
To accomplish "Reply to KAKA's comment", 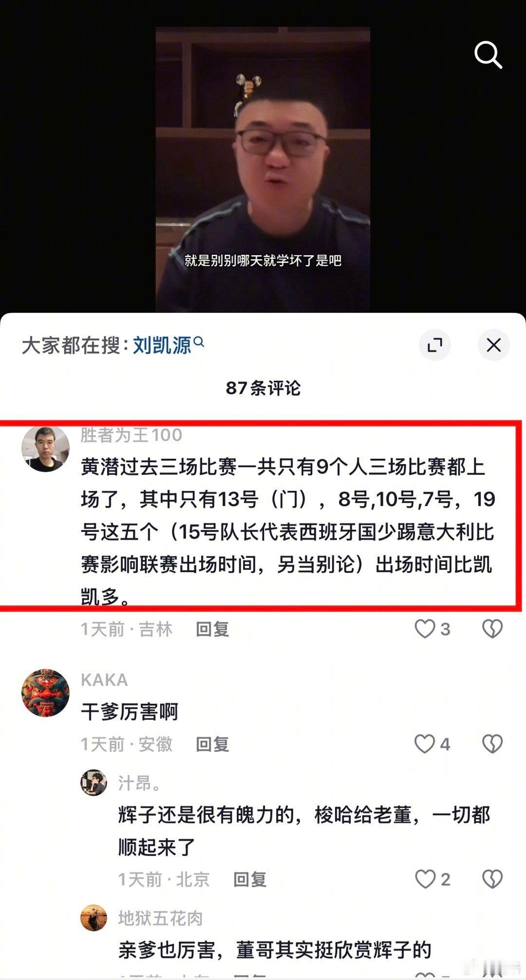I will coord(212,744).
